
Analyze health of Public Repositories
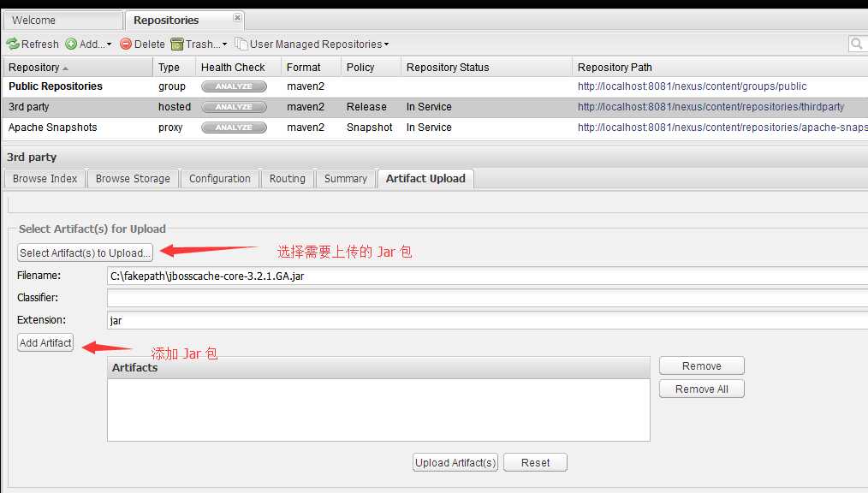point(234,86)
